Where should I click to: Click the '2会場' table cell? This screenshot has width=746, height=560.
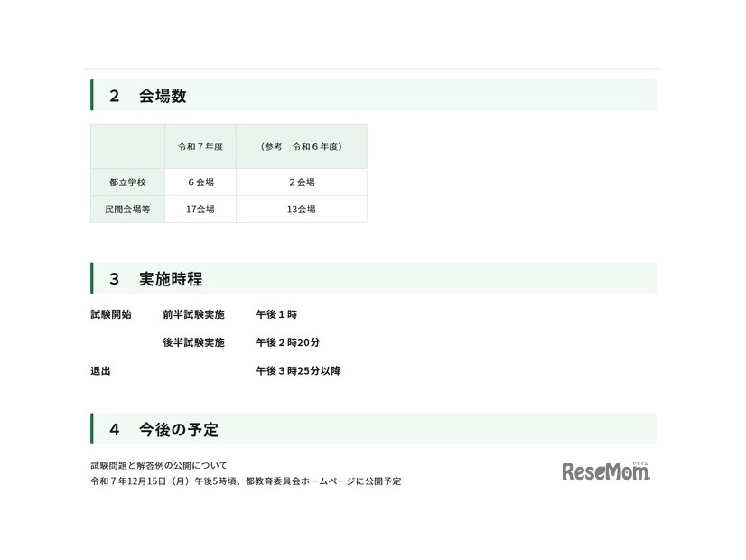(x=301, y=182)
